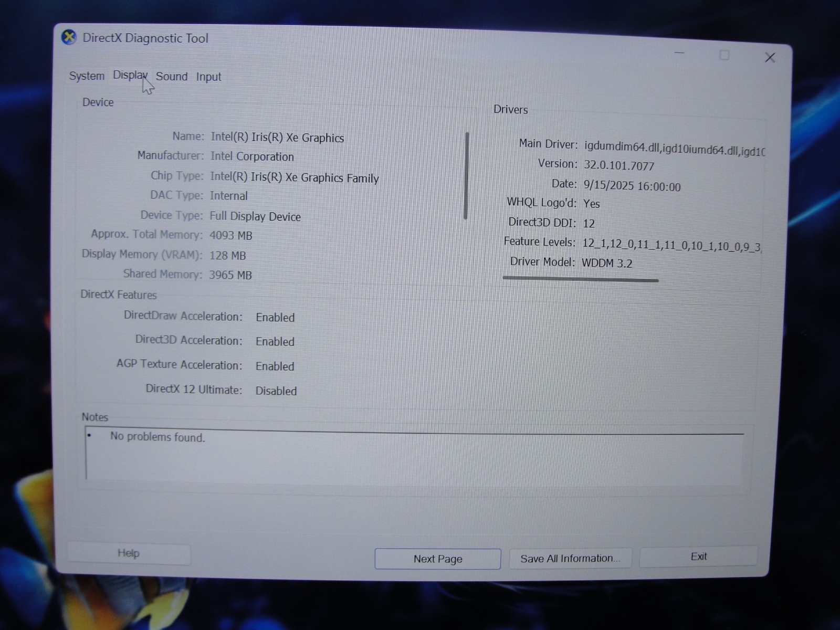This screenshot has width=840, height=630.
Task: Click the Chip Type value Xe Graphics Family
Action: tap(294, 177)
